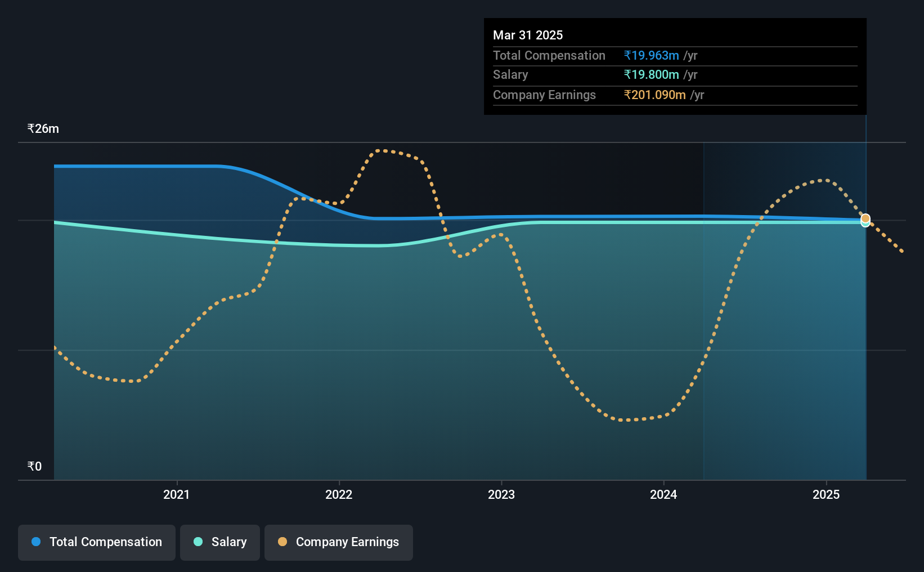Toggle the Salary legend button
Viewport: 924px width, 572px height.
pyautogui.click(x=220, y=542)
